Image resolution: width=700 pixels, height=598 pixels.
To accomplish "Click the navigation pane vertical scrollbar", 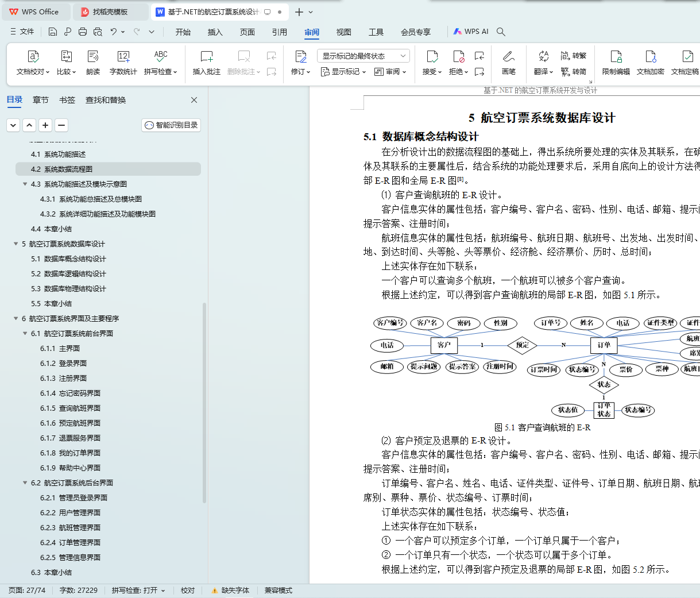I will tap(204, 402).
